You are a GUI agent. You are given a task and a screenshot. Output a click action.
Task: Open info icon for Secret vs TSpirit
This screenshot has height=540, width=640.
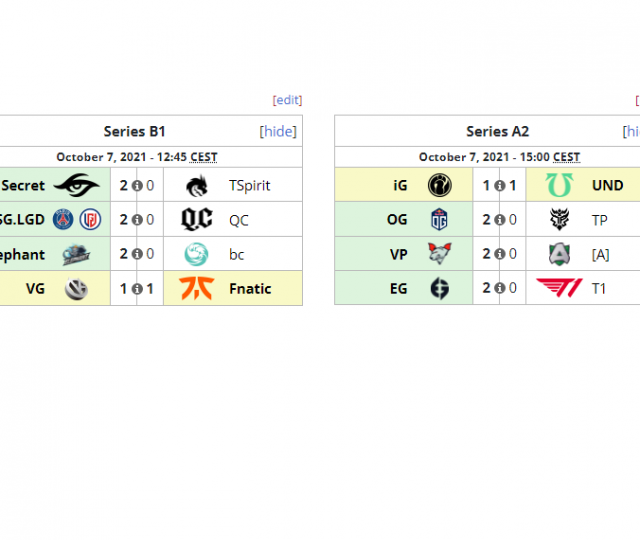137,185
